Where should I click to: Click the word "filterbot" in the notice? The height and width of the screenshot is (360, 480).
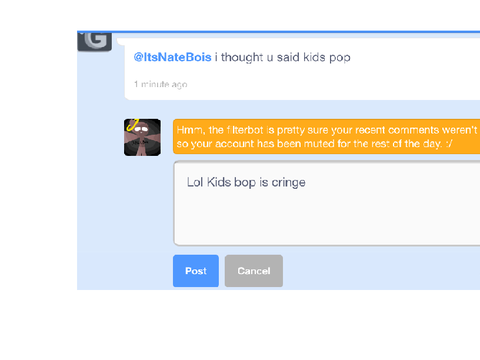click(x=245, y=130)
